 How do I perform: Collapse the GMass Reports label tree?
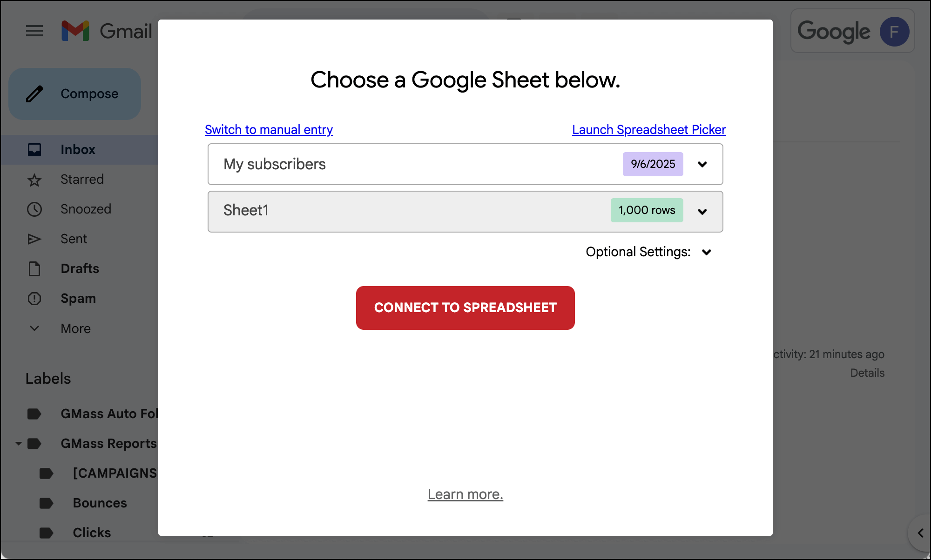(x=19, y=444)
